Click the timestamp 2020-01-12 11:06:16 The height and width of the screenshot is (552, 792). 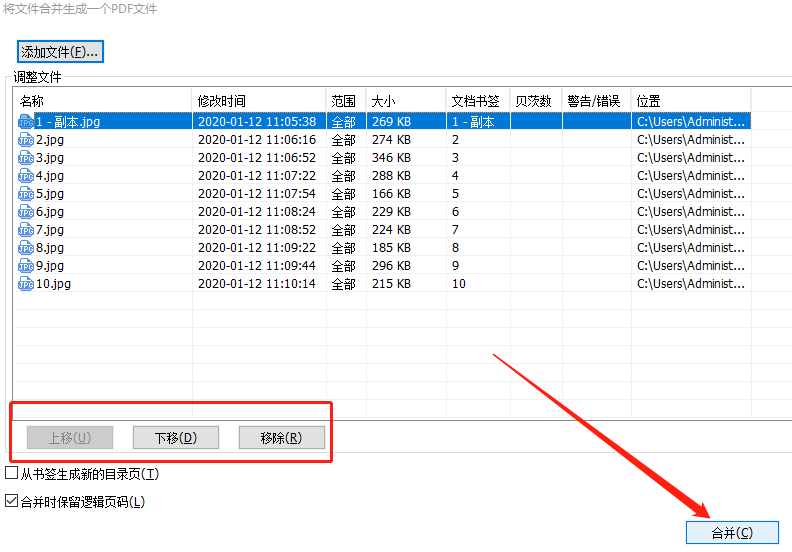click(257, 140)
